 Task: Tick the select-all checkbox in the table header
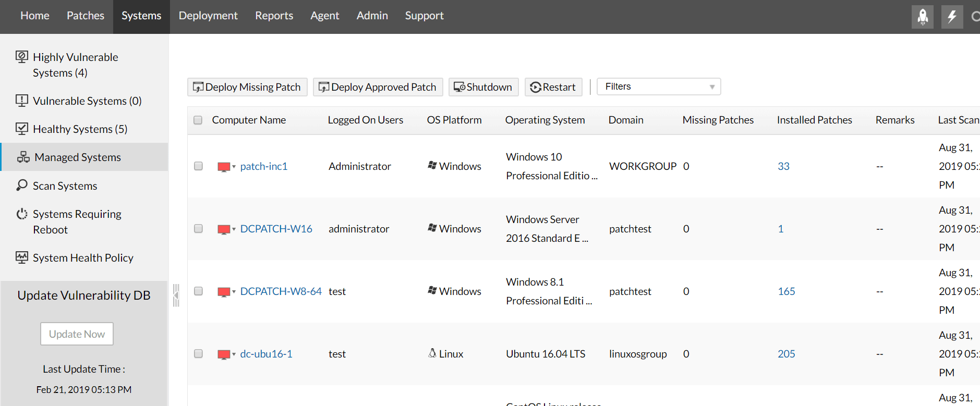point(198,120)
